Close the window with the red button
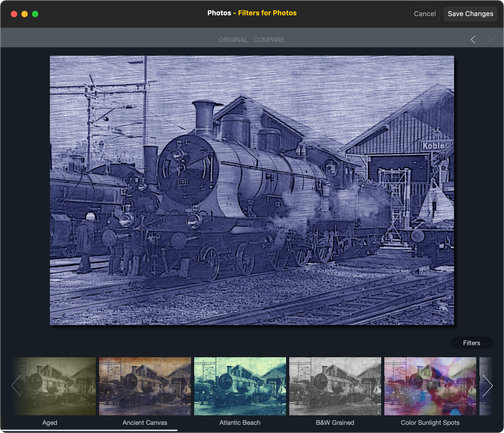This screenshot has height=433, width=504. (x=14, y=14)
